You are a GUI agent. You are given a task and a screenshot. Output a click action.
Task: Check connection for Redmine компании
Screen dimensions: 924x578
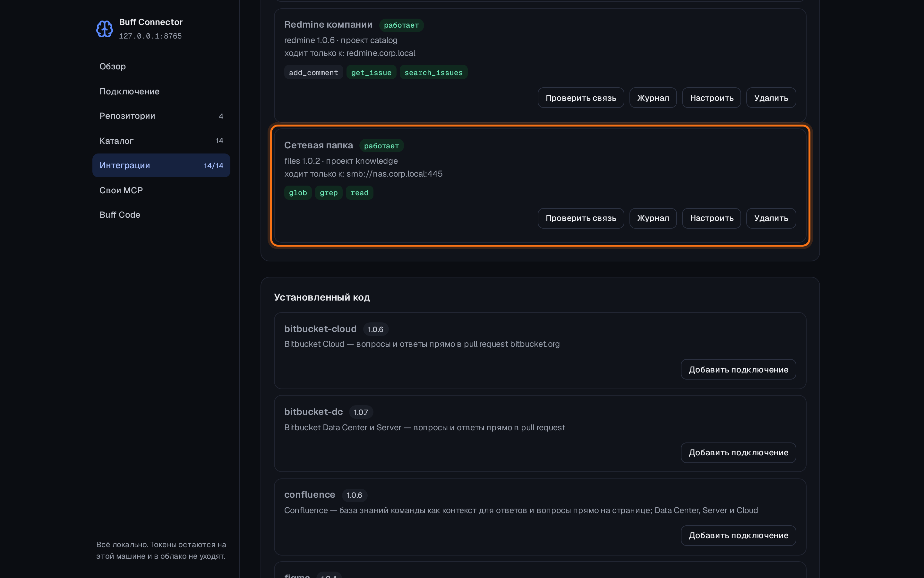(x=581, y=98)
